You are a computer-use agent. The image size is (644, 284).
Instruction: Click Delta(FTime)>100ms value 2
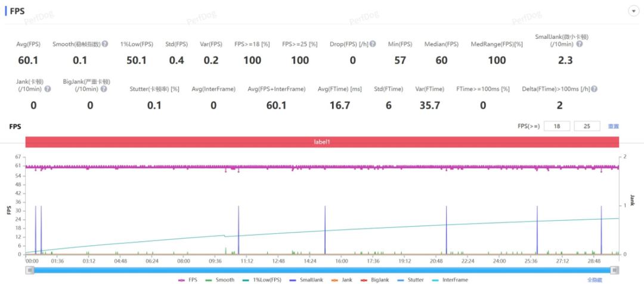[x=559, y=106]
